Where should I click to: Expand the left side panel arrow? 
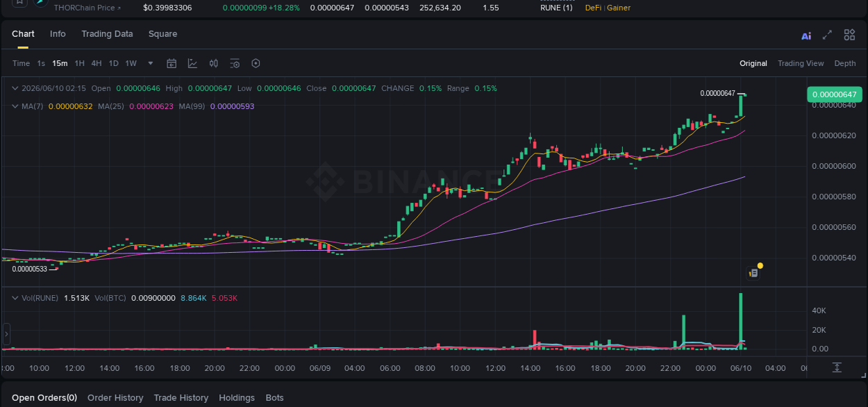point(6,334)
